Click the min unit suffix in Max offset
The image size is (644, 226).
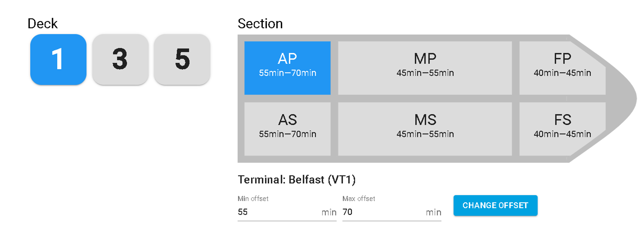coord(433,212)
